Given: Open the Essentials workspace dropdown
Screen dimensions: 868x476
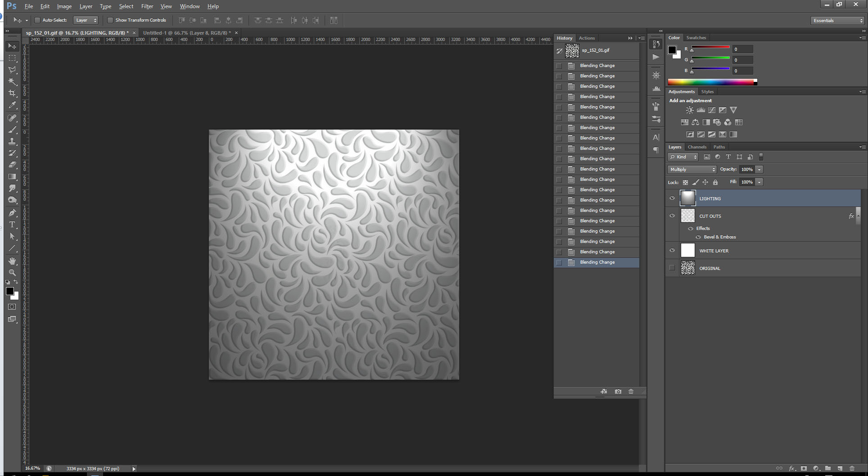Looking at the screenshot, I should [838, 21].
